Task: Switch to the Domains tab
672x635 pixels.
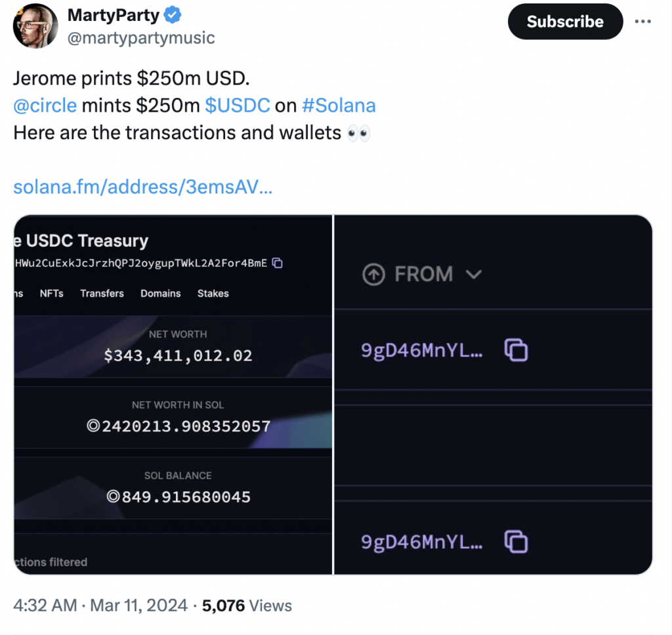Action: [x=160, y=294]
